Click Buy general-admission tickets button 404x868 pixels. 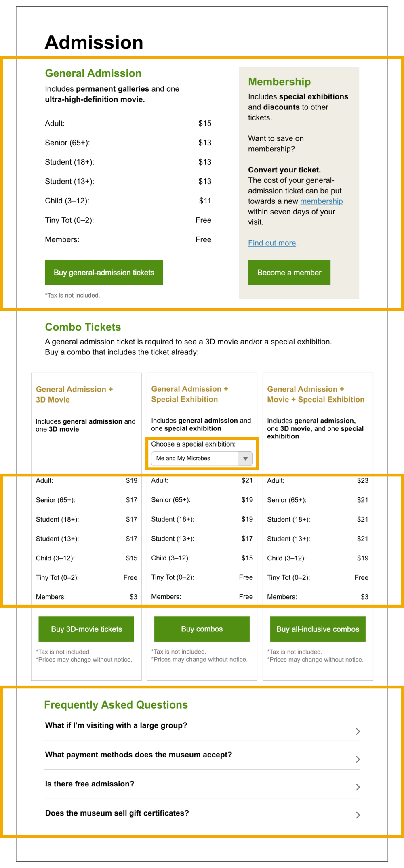point(104,273)
